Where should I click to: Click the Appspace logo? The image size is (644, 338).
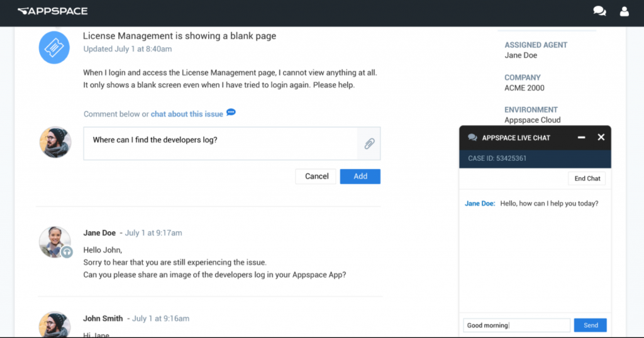click(x=53, y=11)
